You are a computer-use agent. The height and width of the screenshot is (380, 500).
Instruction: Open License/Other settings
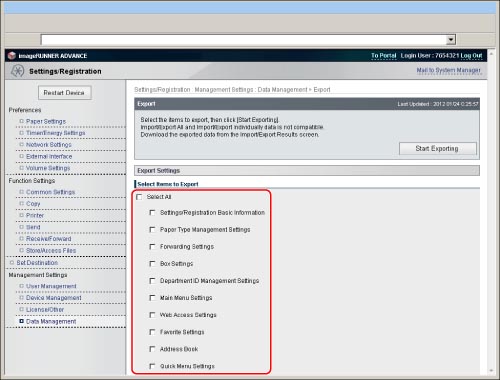pos(45,310)
